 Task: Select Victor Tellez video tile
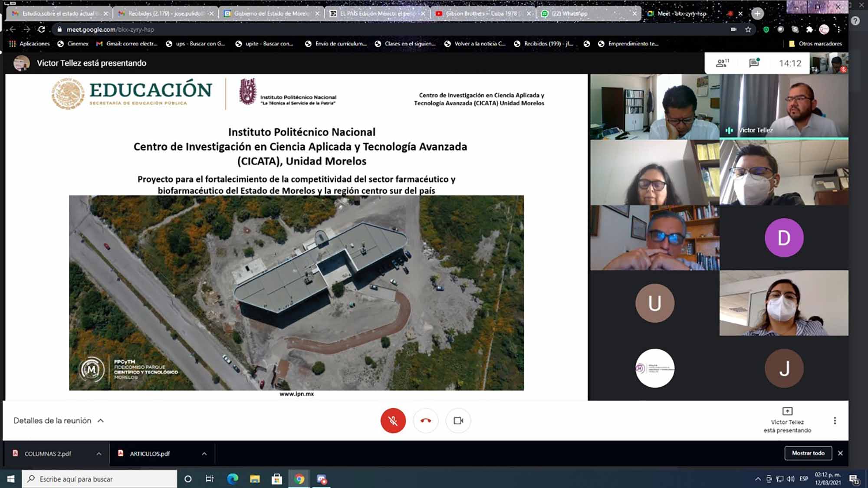784,106
